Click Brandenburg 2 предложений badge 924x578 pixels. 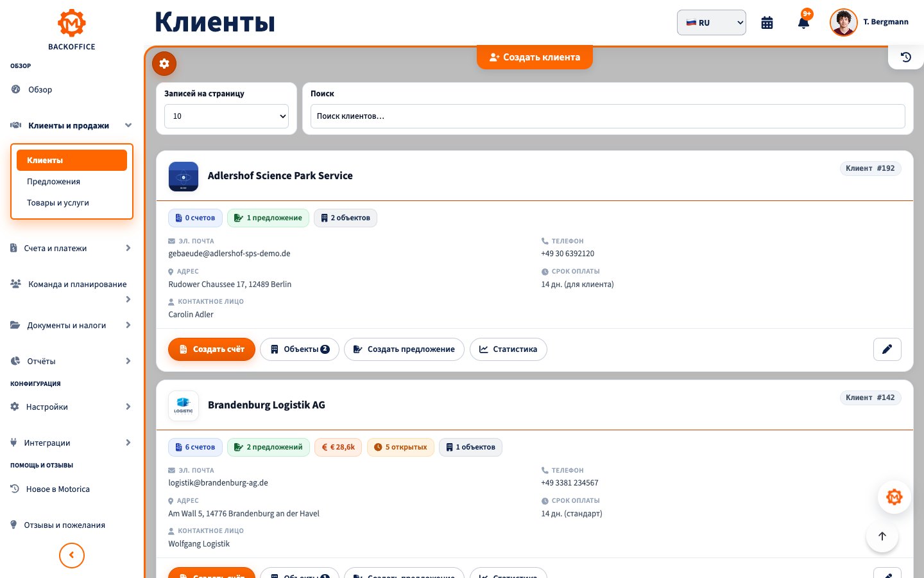(268, 447)
